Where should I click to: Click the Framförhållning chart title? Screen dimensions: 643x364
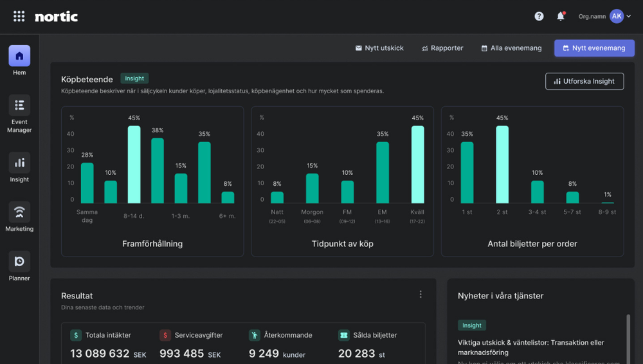click(152, 244)
